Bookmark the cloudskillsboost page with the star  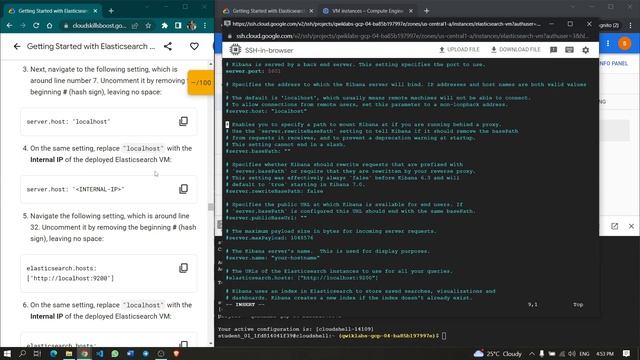pos(148,25)
